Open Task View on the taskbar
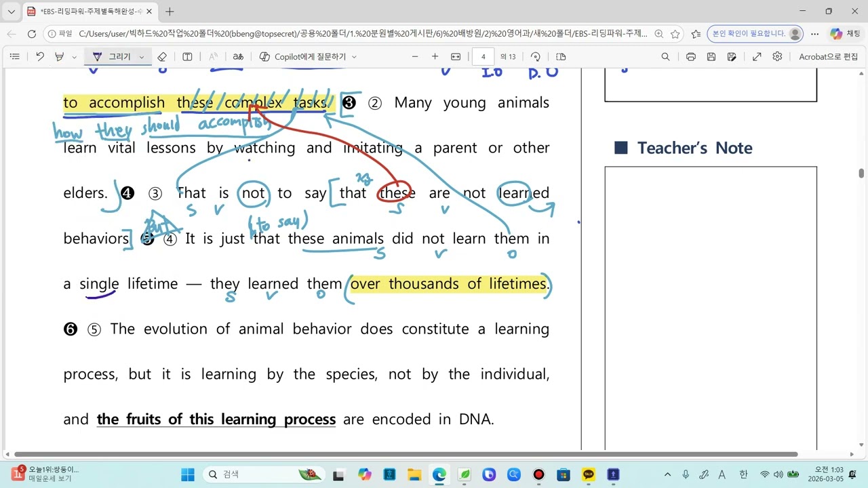The width and height of the screenshot is (868, 488). click(x=338, y=474)
